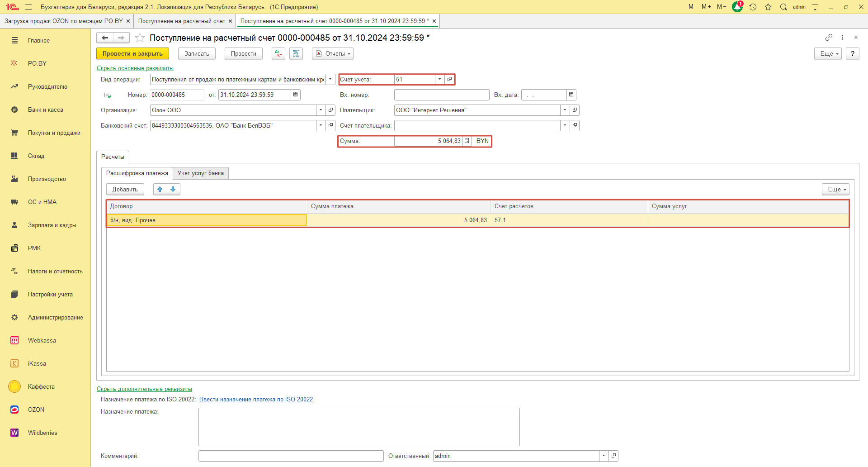Open the history clock icon
868x467 pixels.
[x=753, y=7]
